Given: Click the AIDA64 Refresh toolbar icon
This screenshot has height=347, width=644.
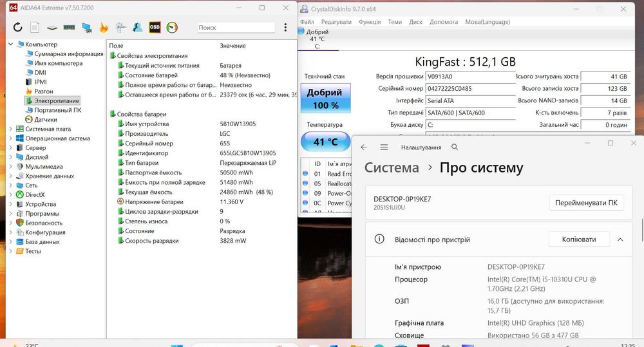Looking at the screenshot, I should point(17,28).
